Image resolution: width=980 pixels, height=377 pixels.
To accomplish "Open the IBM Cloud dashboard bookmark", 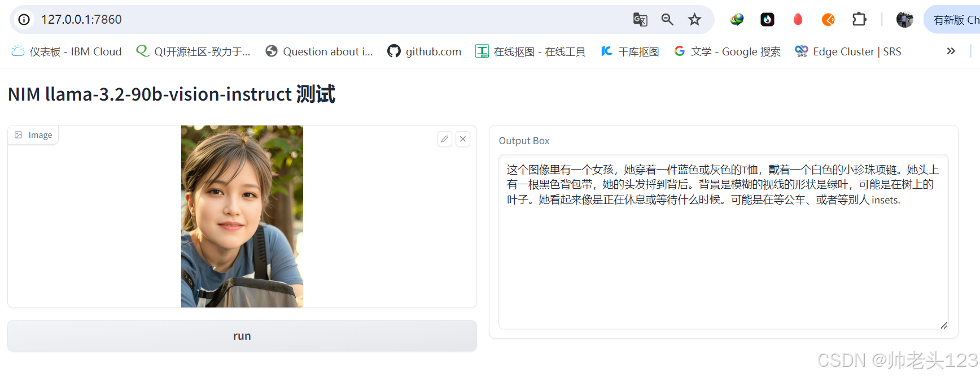I will pos(67,51).
